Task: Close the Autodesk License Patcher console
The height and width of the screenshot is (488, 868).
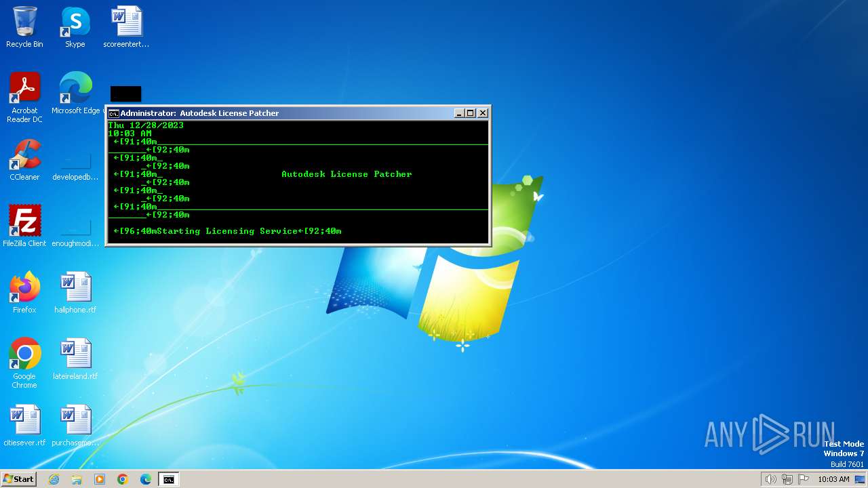Action: pos(483,113)
